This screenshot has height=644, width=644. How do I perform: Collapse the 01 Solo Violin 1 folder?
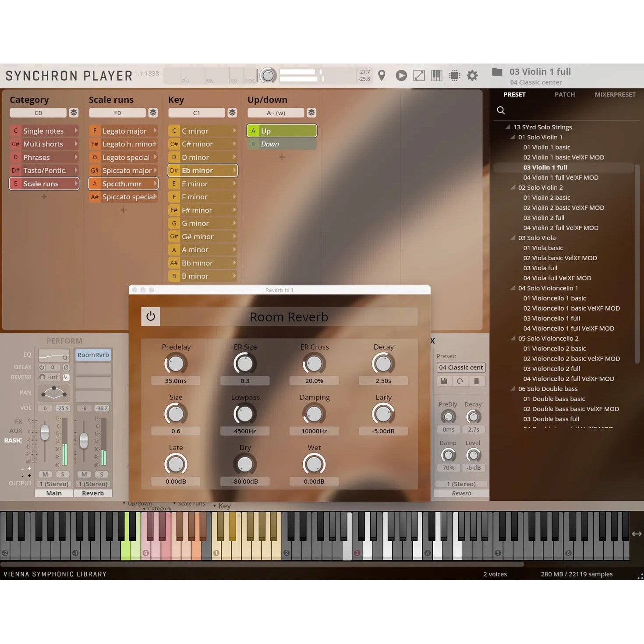(513, 137)
